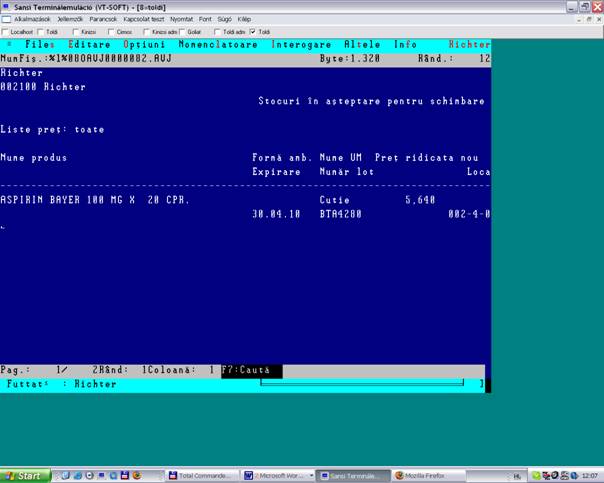The height and width of the screenshot is (483, 604).
Task: Open the Interogare terminal menu
Action: (302, 45)
